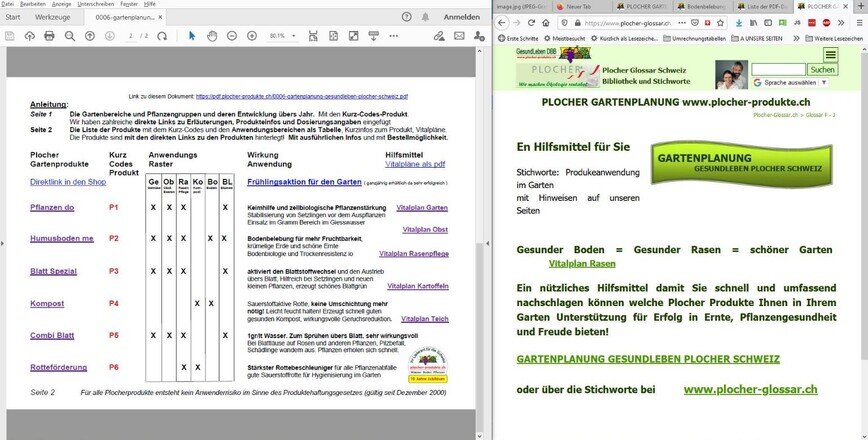Enter full screen mode icon in Acrobat

pos(353,36)
